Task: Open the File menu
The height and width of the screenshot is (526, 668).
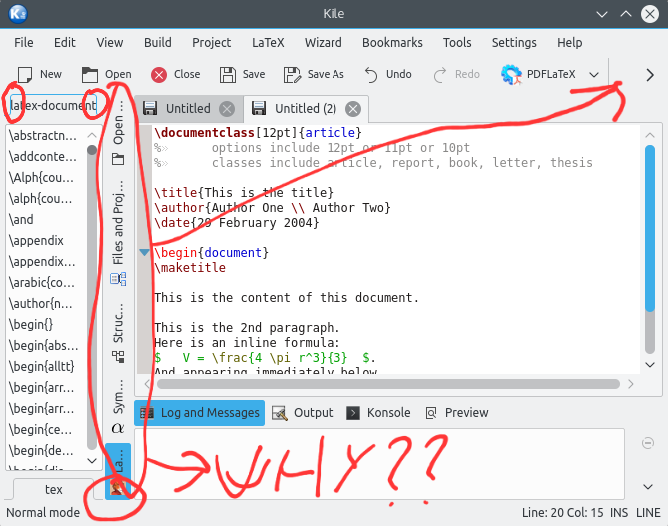Action: (24, 43)
